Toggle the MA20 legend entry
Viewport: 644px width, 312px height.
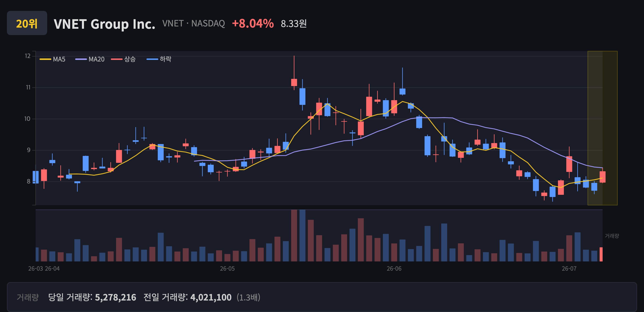90,59
